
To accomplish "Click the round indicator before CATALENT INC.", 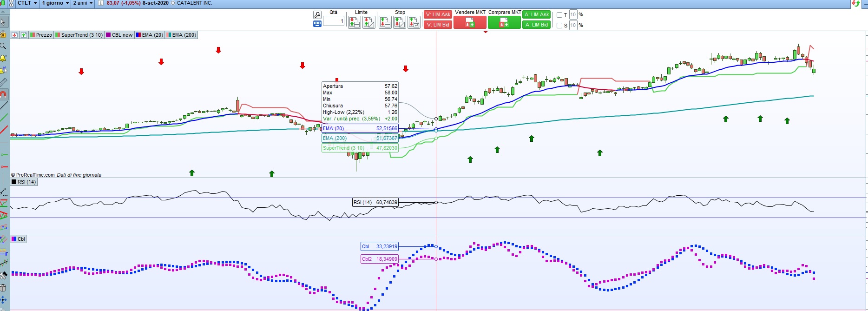I will [173, 3].
